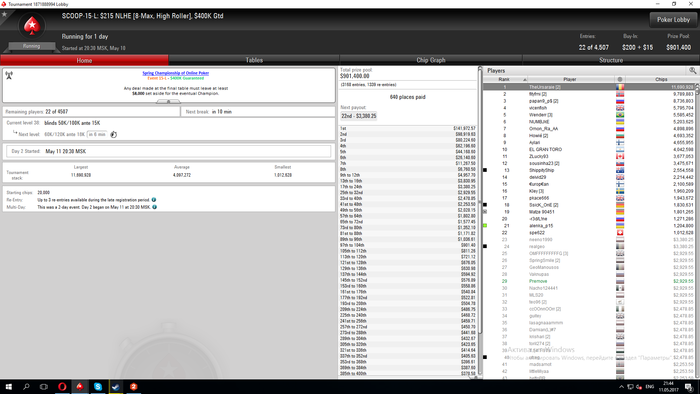Select player alenka_p15 in rank 21
The height and width of the screenshot is (394, 700).
pyautogui.click(x=588, y=226)
